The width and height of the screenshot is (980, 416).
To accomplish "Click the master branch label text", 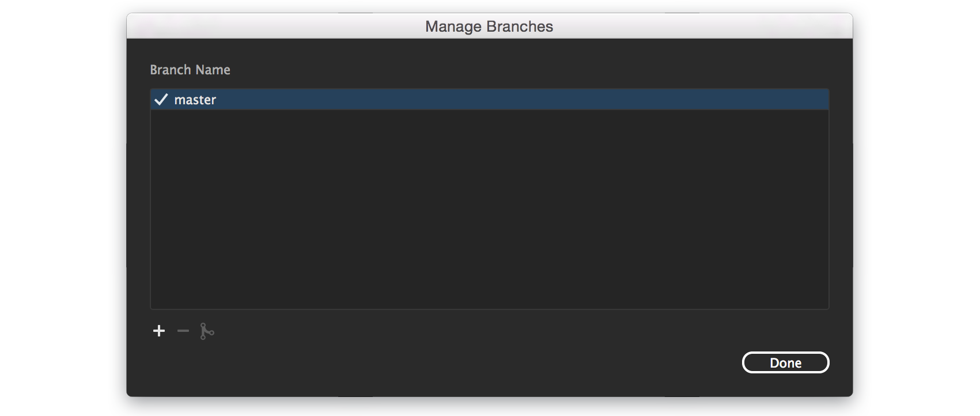I will point(195,99).
